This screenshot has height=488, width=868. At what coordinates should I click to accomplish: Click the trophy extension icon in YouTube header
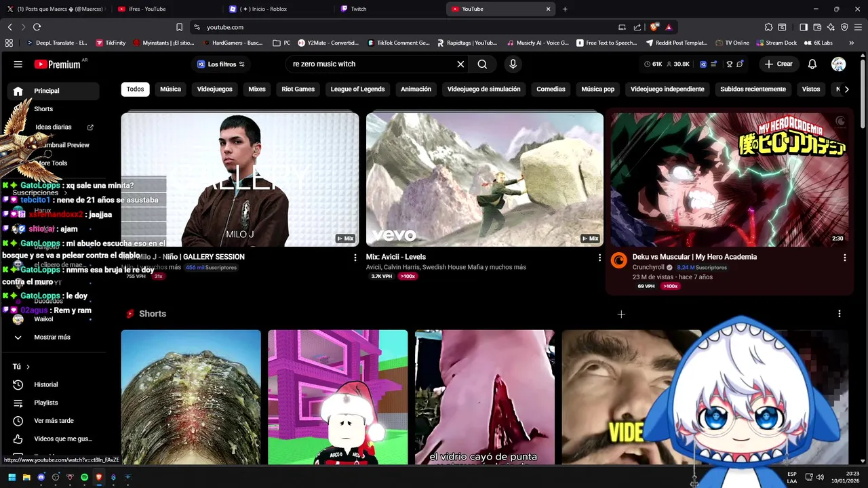coord(730,64)
